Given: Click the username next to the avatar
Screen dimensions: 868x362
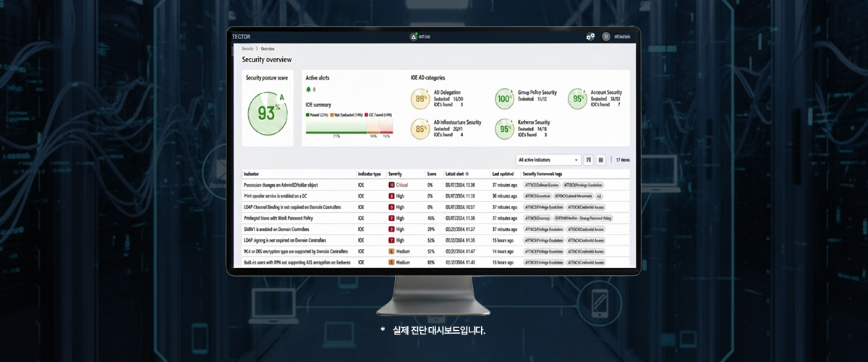Looking at the screenshot, I should pos(623,36).
